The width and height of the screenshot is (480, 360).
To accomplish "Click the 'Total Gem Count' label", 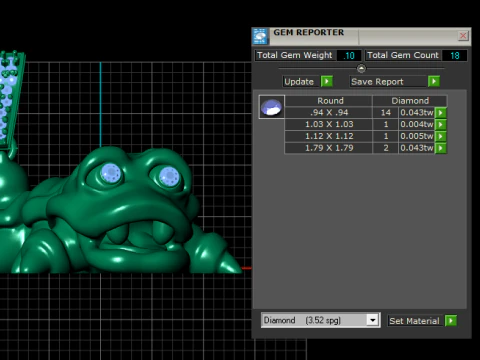I will pos(403,55).
